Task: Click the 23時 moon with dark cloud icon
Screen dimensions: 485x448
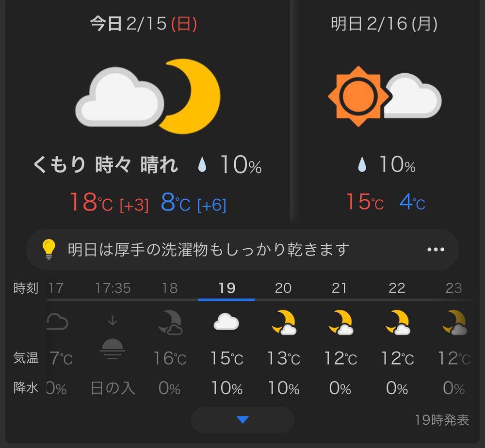Action: click(453, 322)
